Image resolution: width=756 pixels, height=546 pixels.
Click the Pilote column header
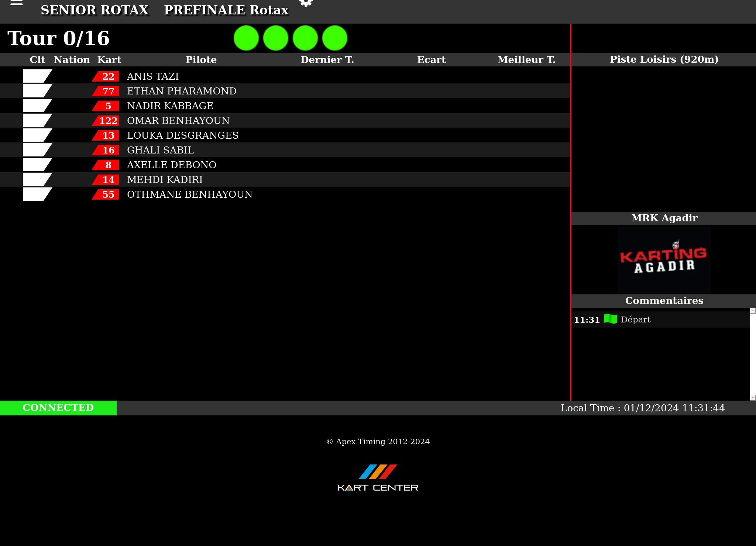pyautogui.click(x=201, y=60)
